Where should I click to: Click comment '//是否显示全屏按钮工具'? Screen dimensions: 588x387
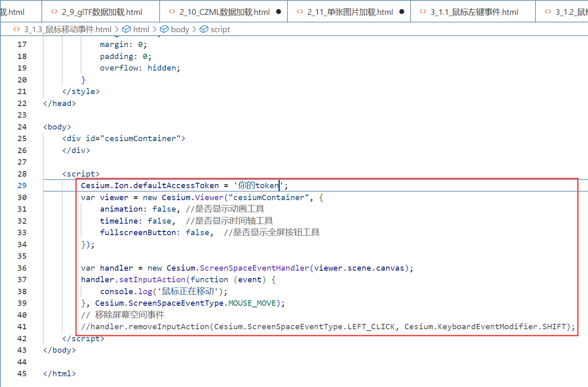coord(272,233)
